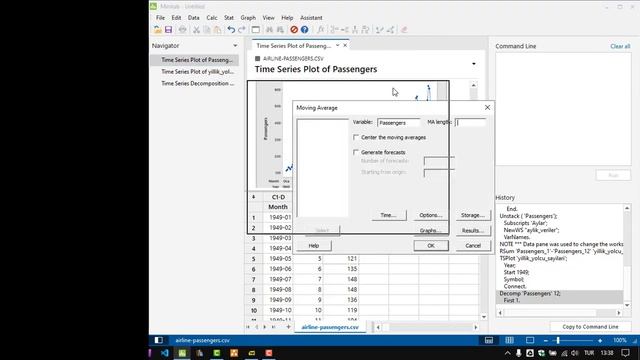Toggle the Navigator pane icon in status bar
Viewport: 640px width, 360px height.
[158, 340]
